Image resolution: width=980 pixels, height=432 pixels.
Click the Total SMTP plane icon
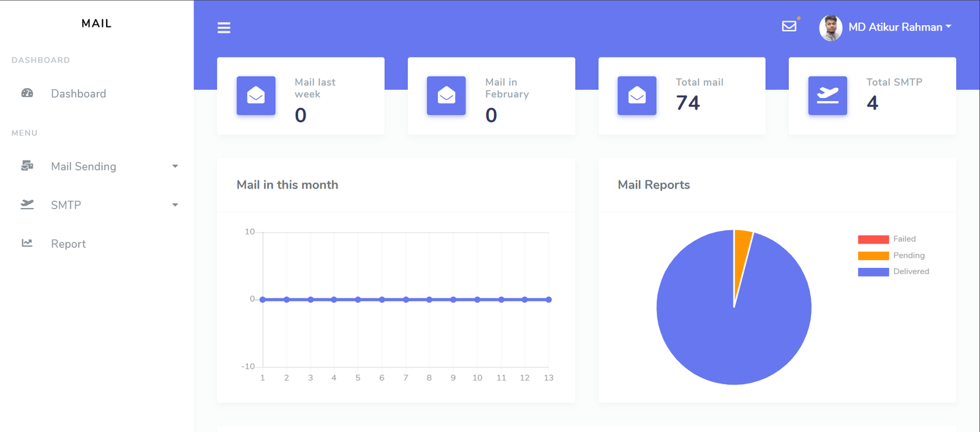tap(827, 95)
